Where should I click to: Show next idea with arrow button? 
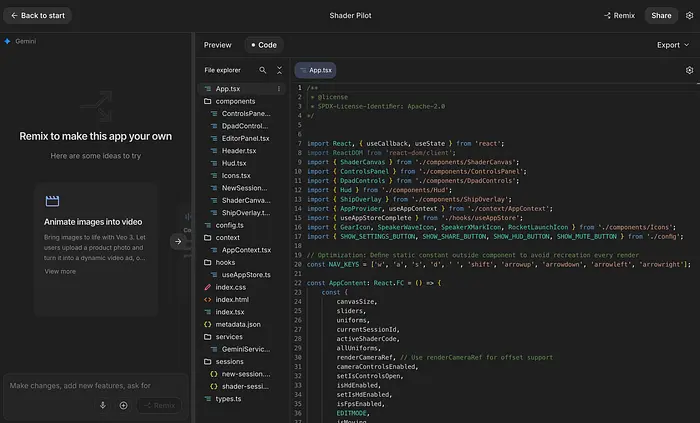pyautogui.click(x=178, y=241)
